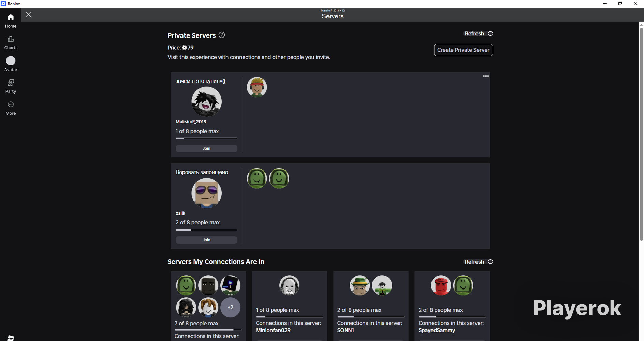This screenshot has width=644, height=341.
Task: Click the Robux price value 79
Action: pos(190,48)
